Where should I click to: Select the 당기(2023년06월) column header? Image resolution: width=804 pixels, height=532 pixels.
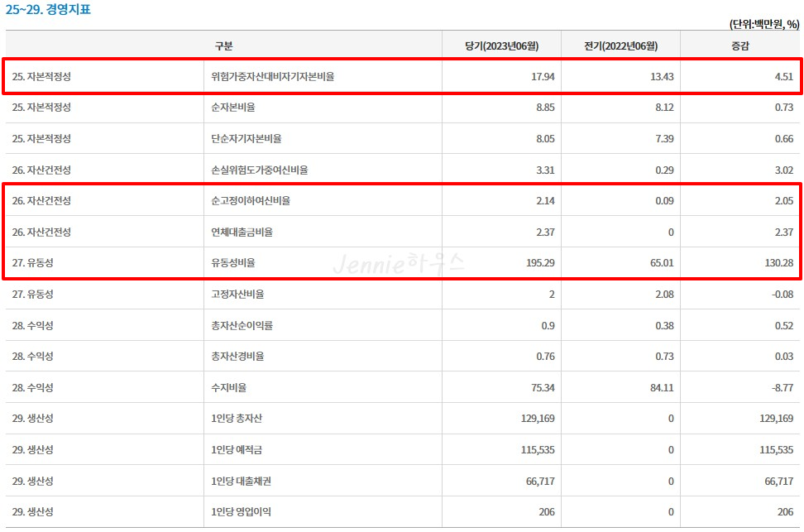503,46
